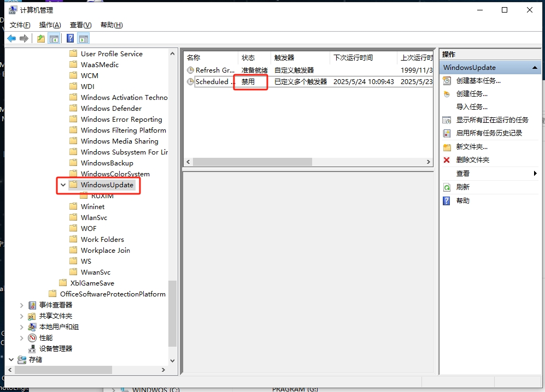
Task: Collapse the WindowsUpdate actions section header
Action: (x=536, y=68)
